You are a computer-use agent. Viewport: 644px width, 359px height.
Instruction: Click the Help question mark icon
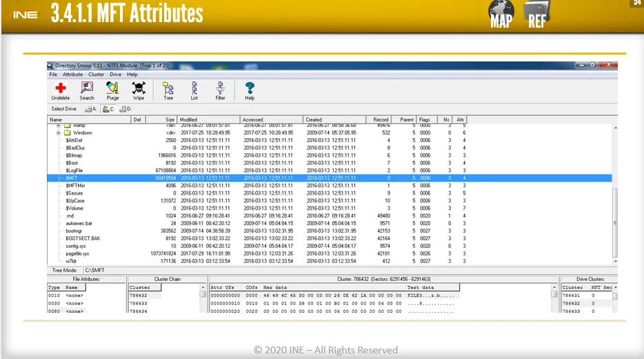point(250,88)
